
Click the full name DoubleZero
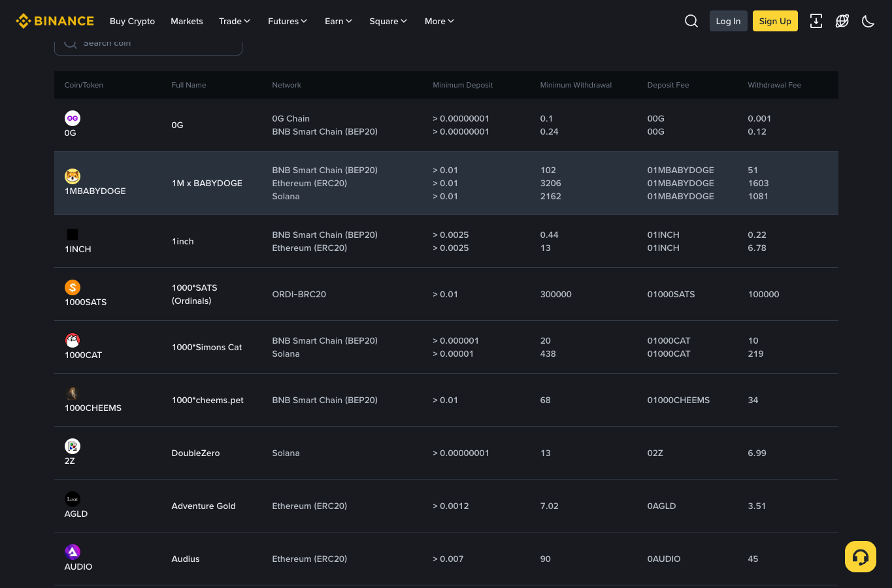196,453
